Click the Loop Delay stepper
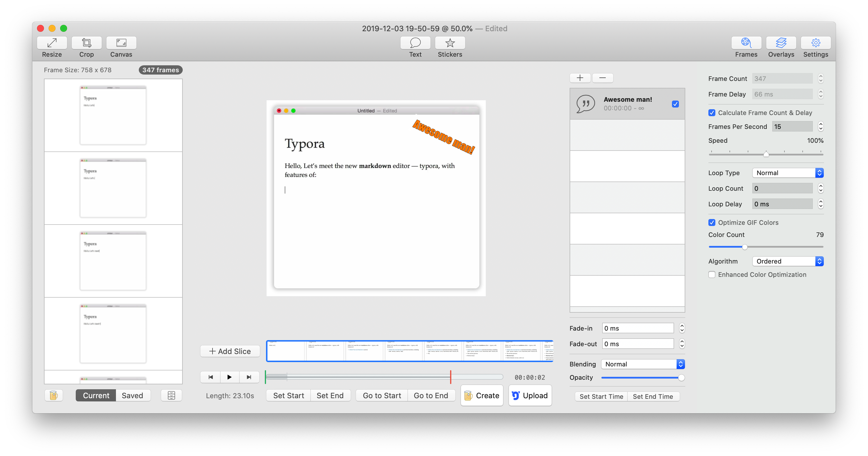The image size is (868, 456). point(821,204)
